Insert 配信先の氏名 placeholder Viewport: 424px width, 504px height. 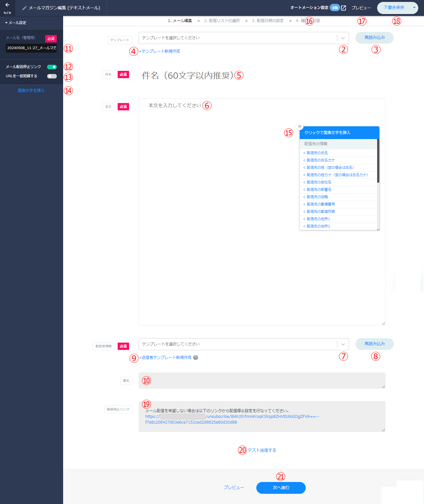click(338, 153)
